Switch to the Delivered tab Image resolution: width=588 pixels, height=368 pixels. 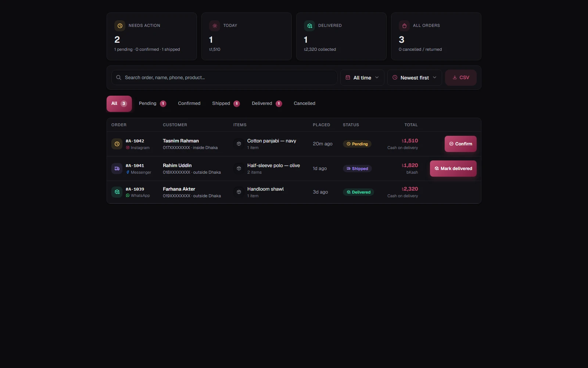(267, 103)
